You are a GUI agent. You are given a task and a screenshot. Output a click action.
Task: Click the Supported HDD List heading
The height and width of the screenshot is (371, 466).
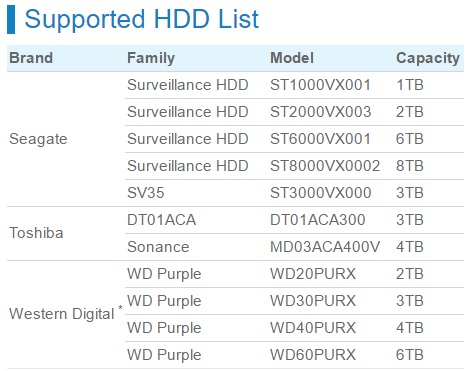(x=141, y=19)
